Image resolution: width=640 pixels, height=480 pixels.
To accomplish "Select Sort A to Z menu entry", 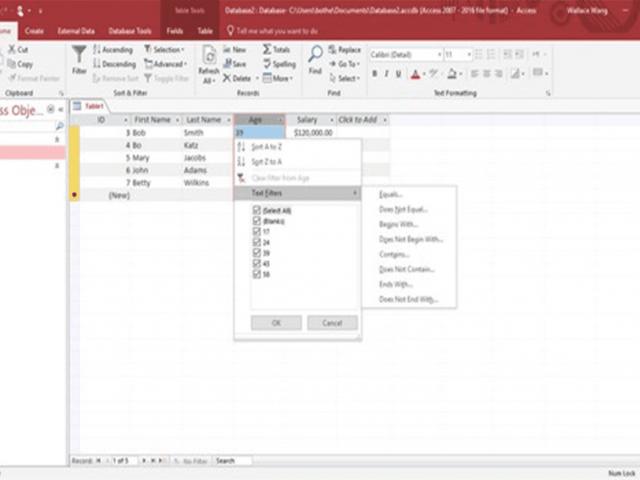I will click(266, 147).
